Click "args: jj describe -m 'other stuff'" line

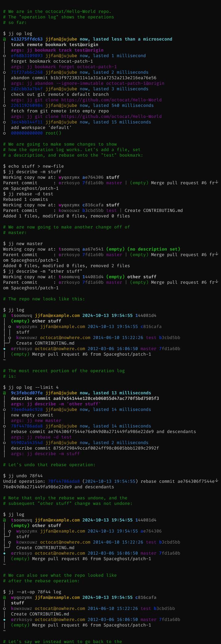tap(56, 404)
